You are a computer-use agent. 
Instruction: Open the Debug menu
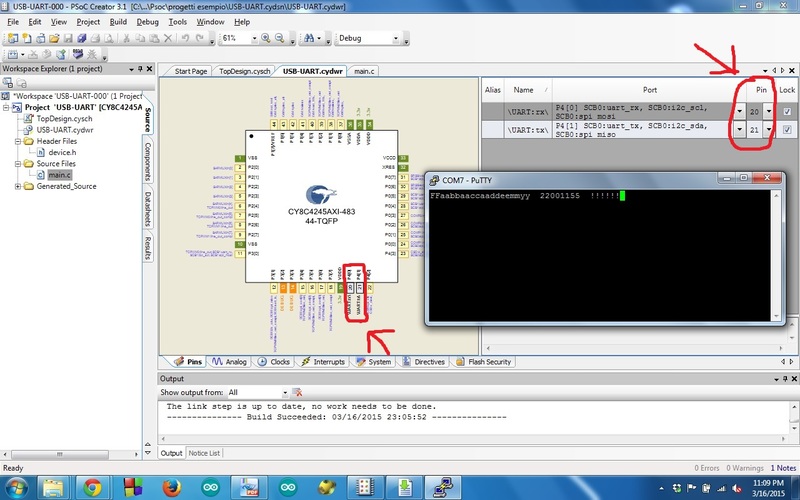[147, 22]
